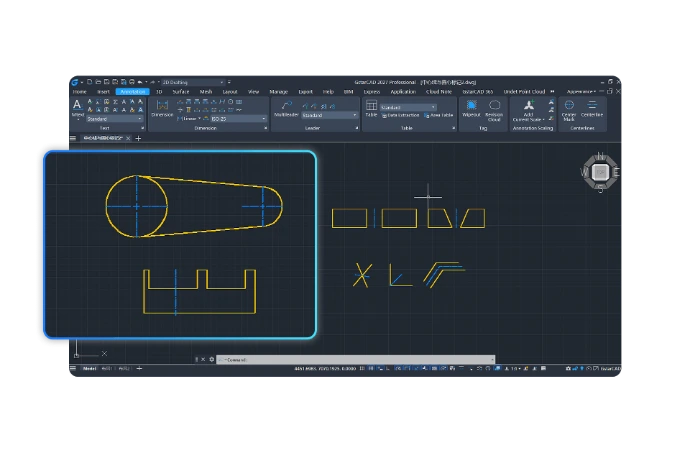Select the Multileader tool
This screenshot has height=453, width=690.
(x=286, y=108)
